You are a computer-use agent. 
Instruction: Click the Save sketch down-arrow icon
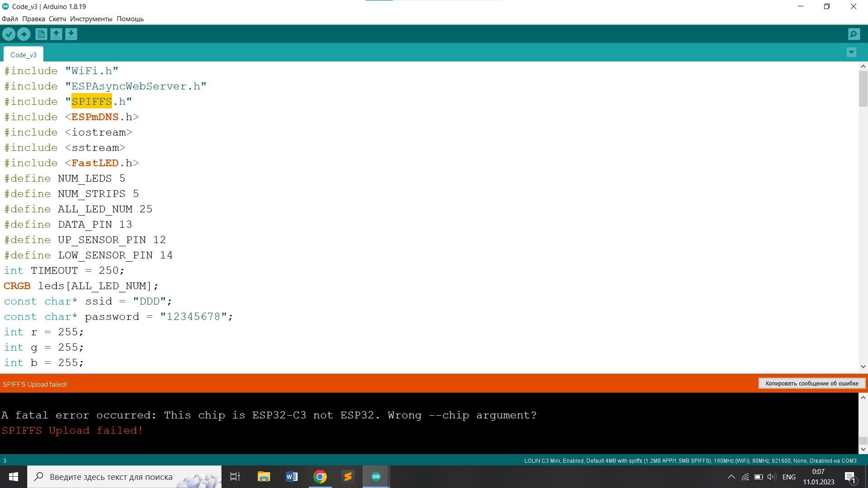[x=71, y=34]
